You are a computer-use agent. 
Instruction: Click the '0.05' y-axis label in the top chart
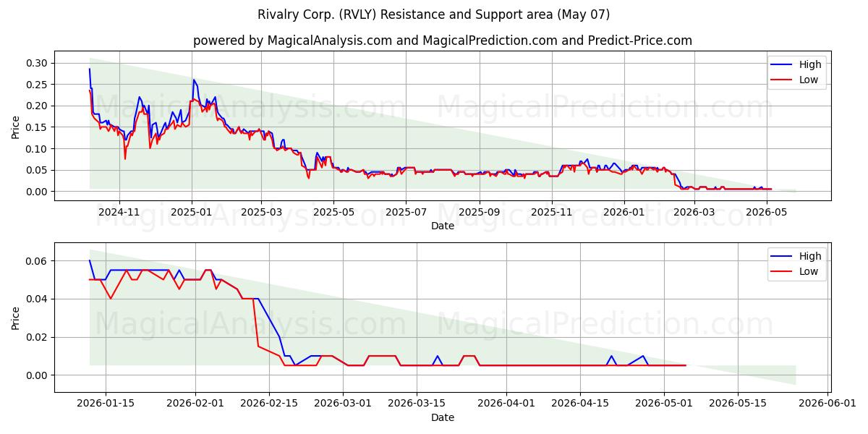point(37,170)
